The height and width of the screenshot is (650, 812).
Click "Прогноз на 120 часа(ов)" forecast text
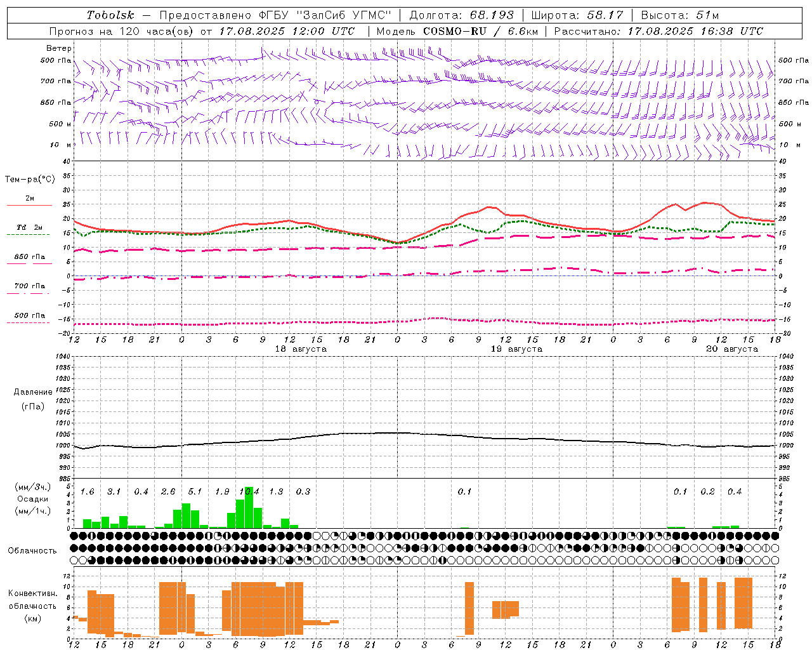coord(121,31)
